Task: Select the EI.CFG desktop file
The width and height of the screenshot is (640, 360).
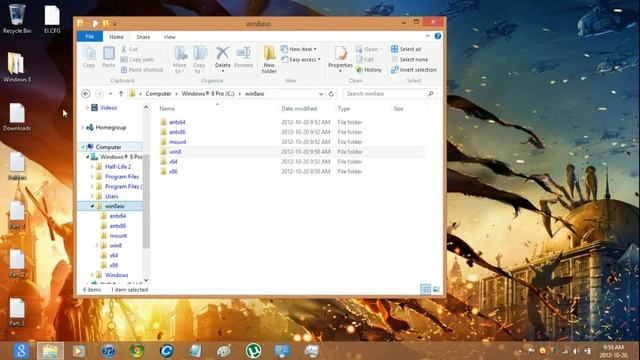Action: tap(52, 19)
